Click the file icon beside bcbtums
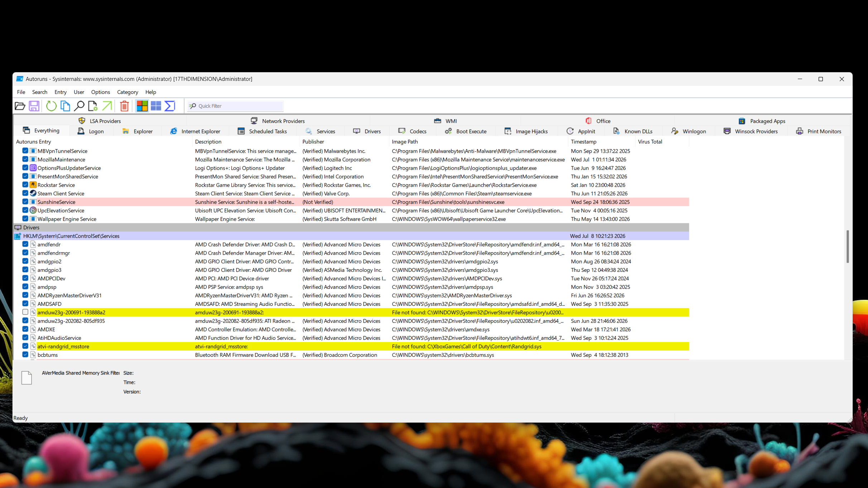868x488 pixels. pos(33,355)
